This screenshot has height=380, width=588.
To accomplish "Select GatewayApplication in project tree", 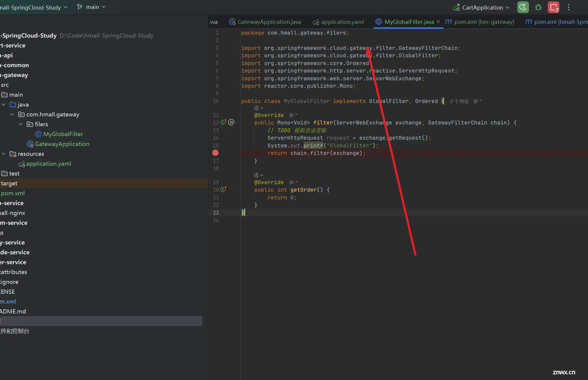I will [62, 144].
